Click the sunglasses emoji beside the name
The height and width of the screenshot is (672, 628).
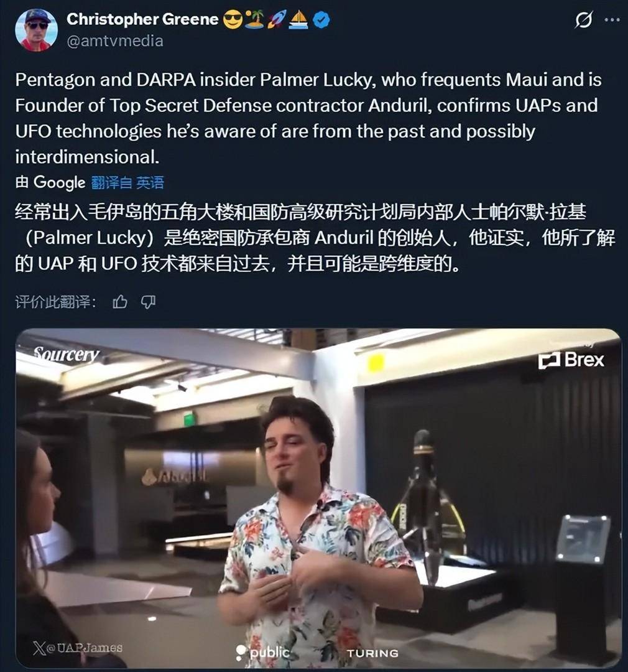coord(233,20)
